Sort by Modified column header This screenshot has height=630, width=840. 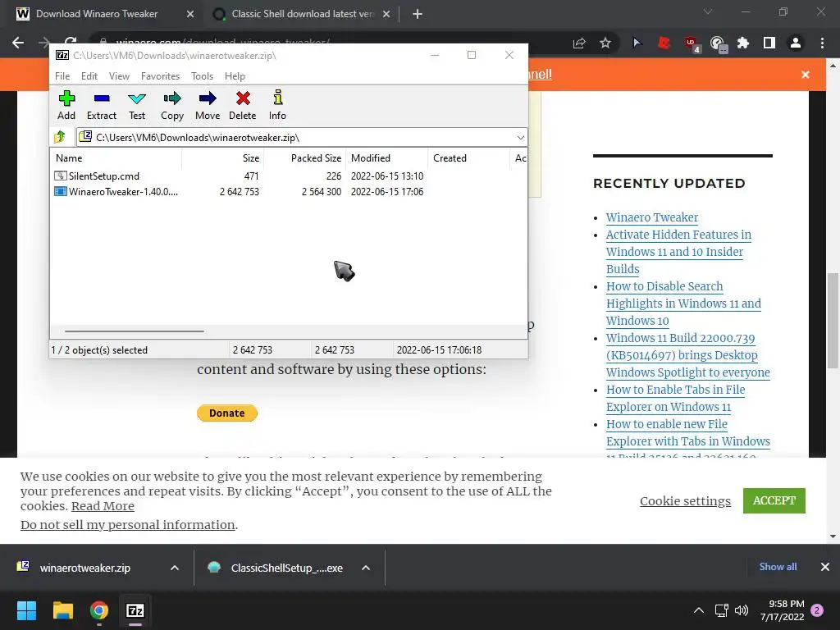pos(387,158)
